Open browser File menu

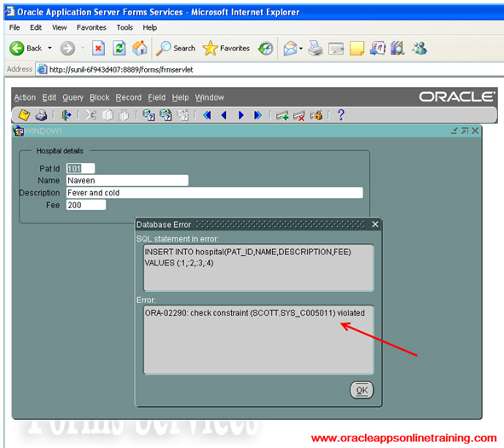(x=14, y=27)
